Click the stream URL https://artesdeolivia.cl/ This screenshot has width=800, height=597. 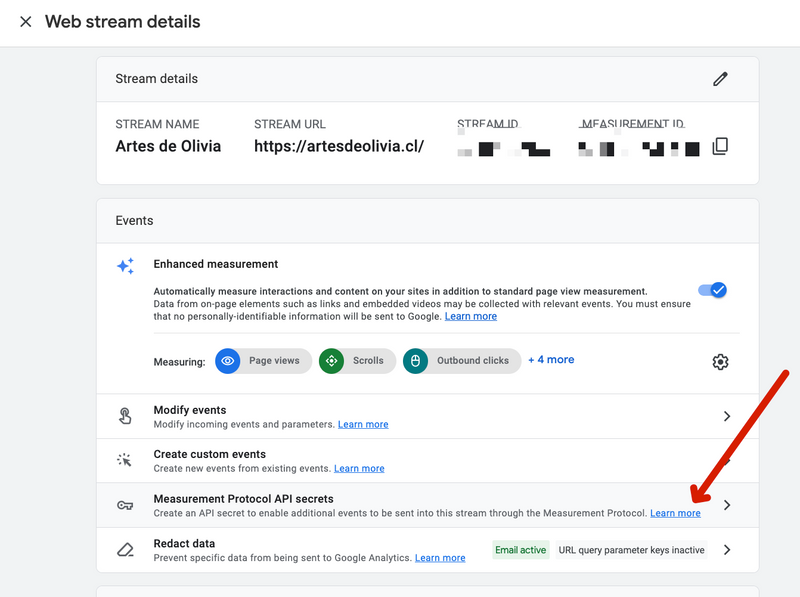tap(339, 146)
